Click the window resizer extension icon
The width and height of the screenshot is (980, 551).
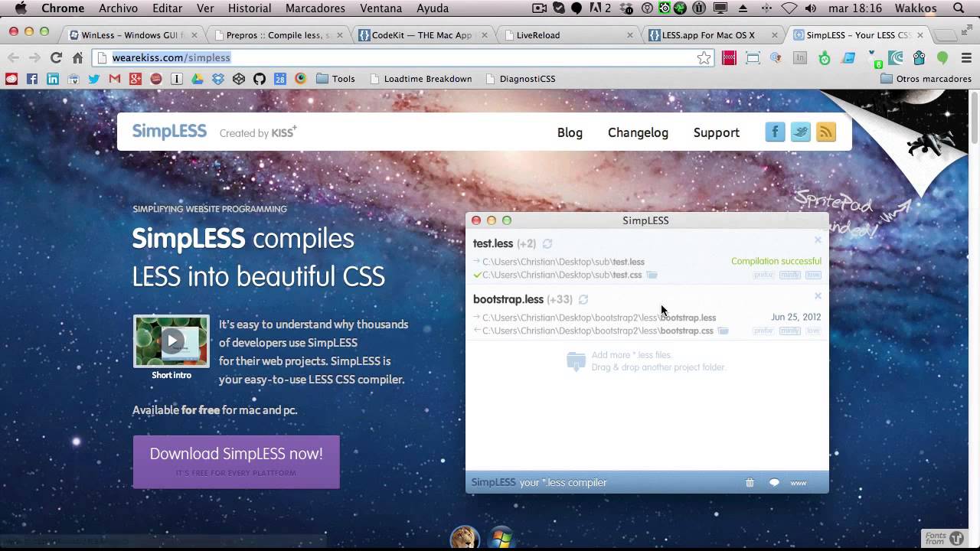coord(753,58)
